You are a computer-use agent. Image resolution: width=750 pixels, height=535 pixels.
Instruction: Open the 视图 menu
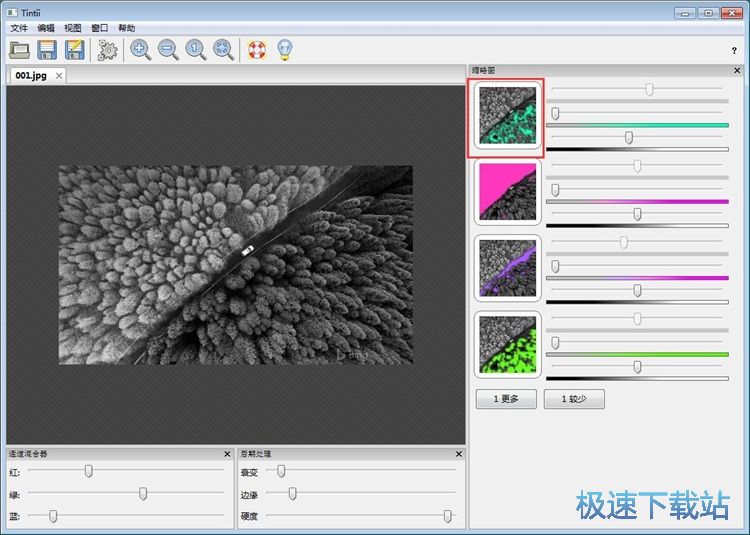click(73, 28)
